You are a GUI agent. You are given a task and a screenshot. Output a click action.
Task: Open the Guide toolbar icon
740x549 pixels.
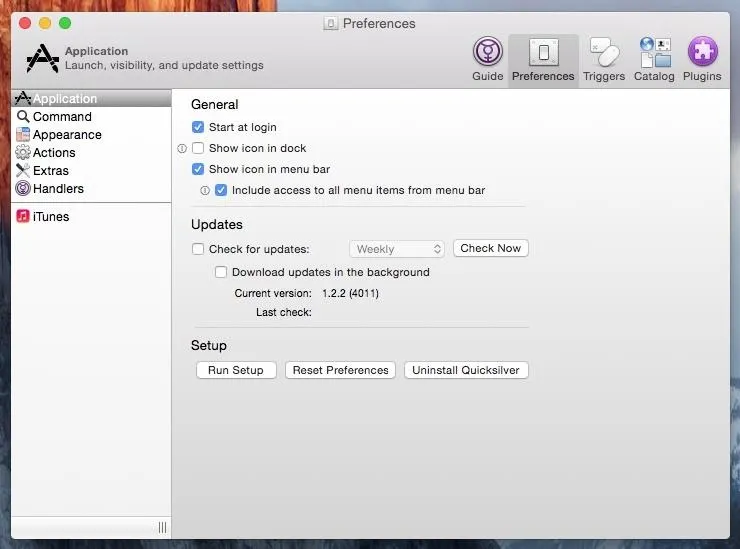pos(488,51)
